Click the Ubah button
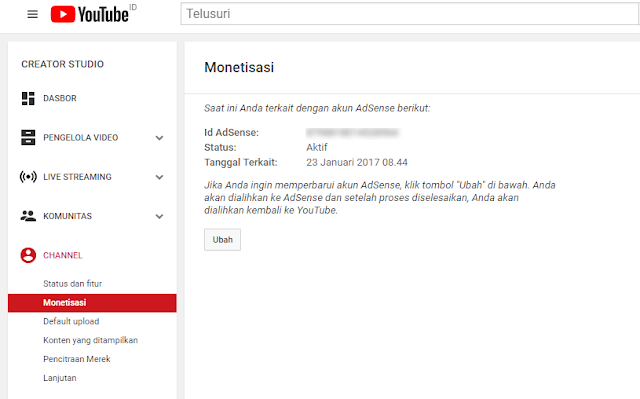This screenshot has width=640, height=399. pos(222,239)
